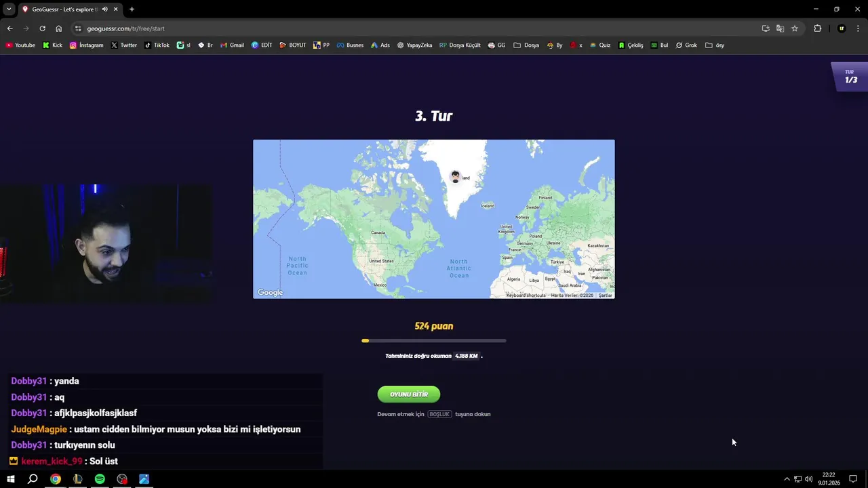
Task: Open the Quiz bookmark
Action: [x=600, y=45]
